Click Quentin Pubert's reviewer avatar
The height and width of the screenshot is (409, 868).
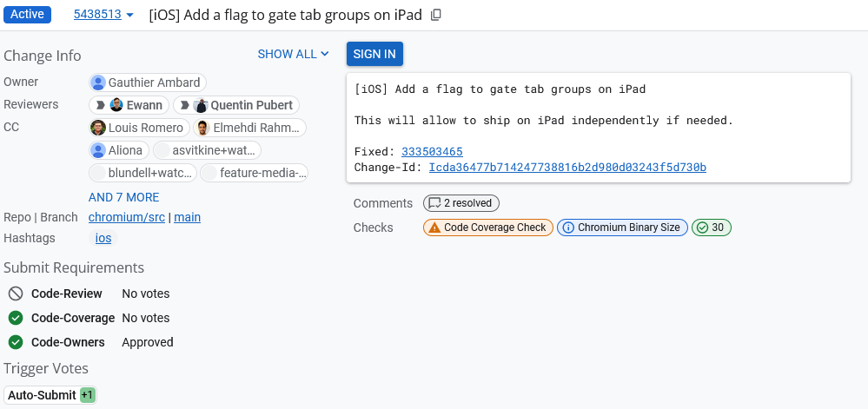[x=201, y=105]
